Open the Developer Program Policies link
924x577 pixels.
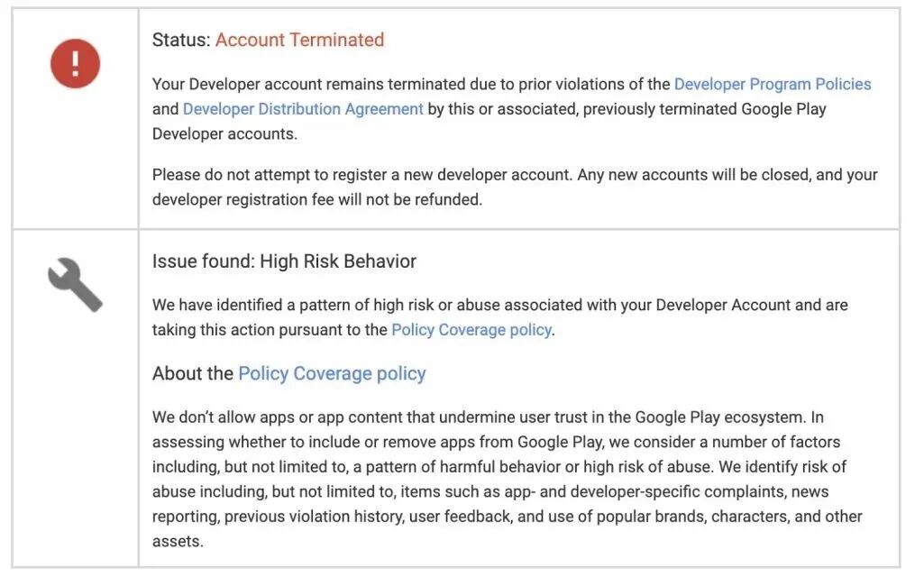(772, 84)
